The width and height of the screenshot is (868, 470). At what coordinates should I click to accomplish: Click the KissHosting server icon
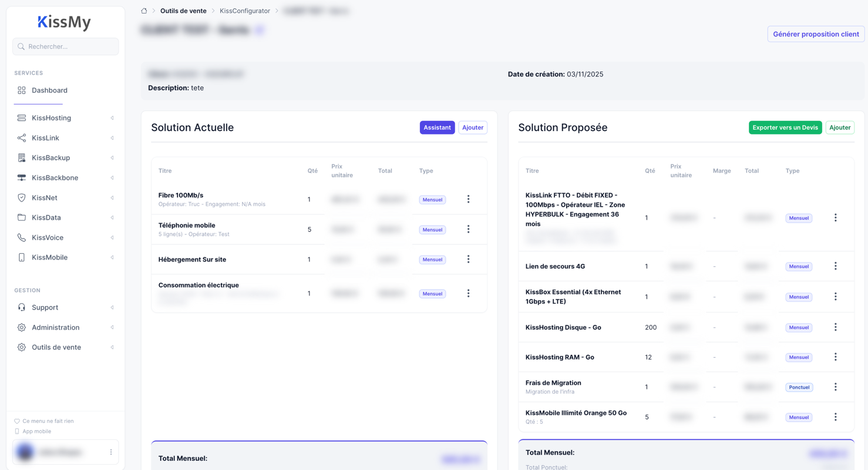(x=22, y=118)
